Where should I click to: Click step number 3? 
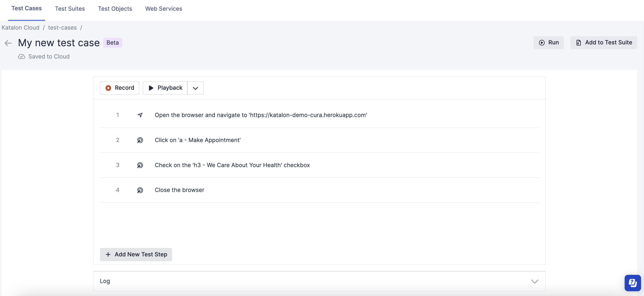click(x=118, y=165)
